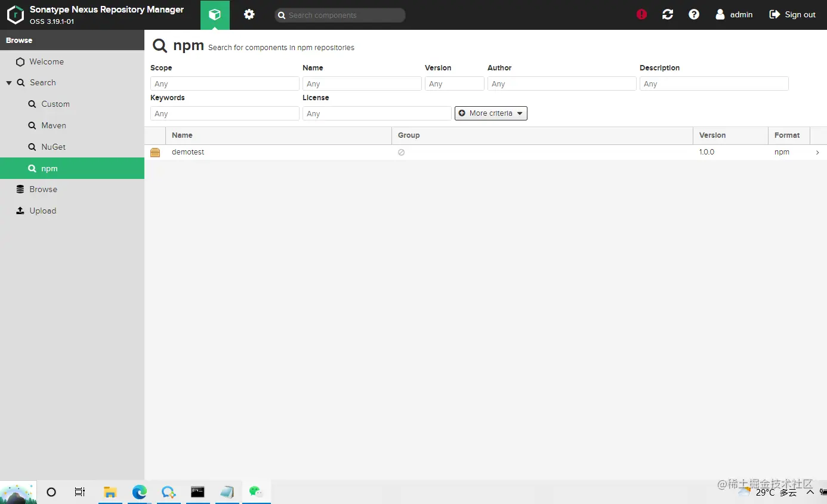The width and height of the screenshot is (827, 504).
Task: Open Microsoft Edge from taskbar
Action: (x=139, y=492)
